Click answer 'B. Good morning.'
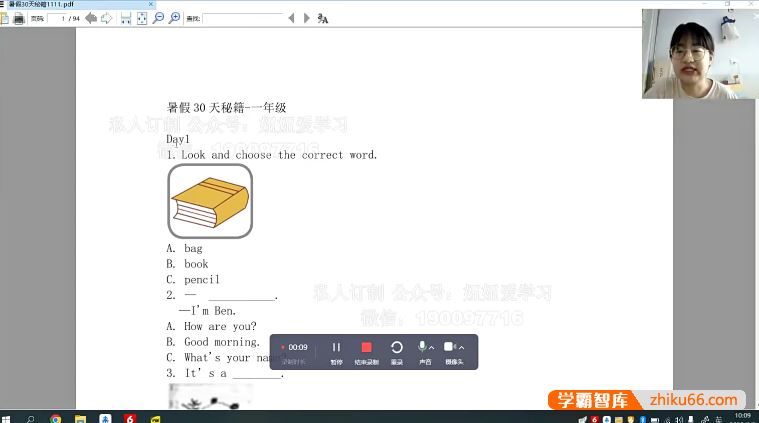 213,342
